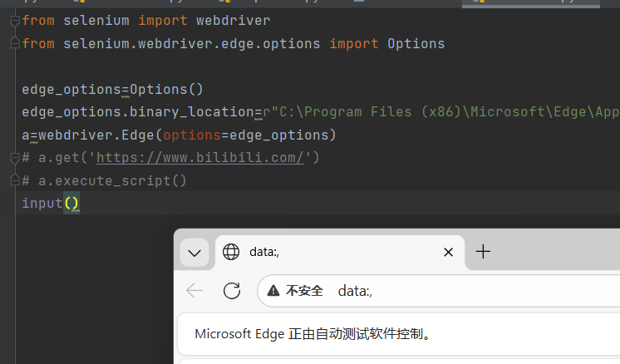Click the Edge automation control notice text
Image resolution: width=620 pixels, height=364 pixels.
312,334
